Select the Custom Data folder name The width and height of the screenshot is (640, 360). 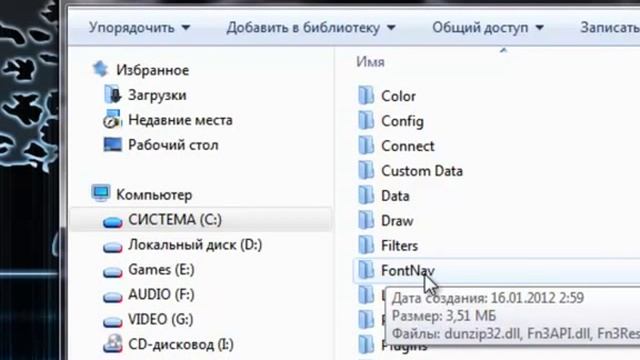point(422,171)
